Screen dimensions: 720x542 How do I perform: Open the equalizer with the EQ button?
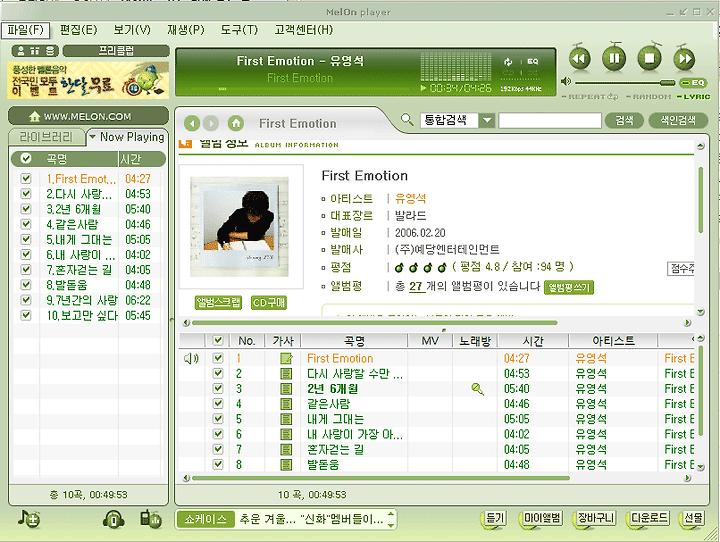coord(693,83)
